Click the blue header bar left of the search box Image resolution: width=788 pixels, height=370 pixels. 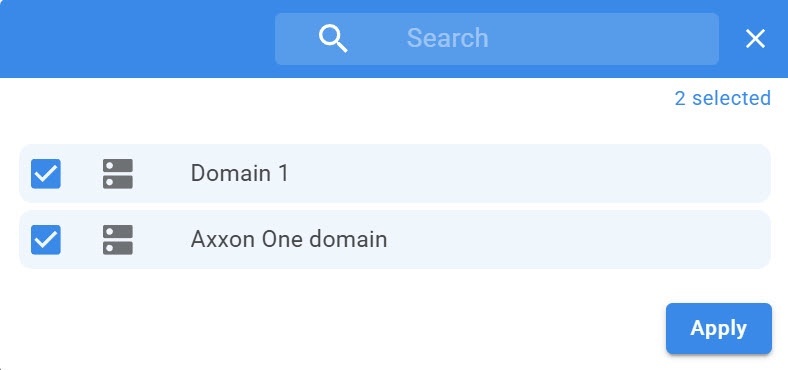click(137, 39)
